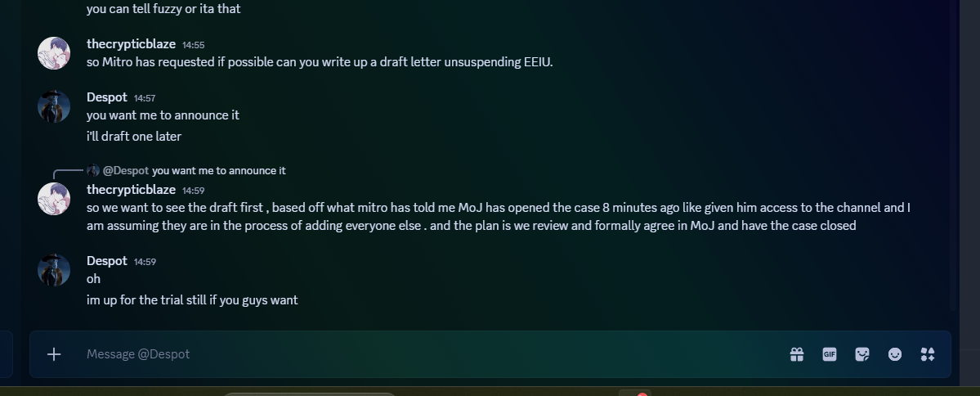Open Despot's avatar on 14:57 message
Screen dimensions: 980x396
tap(54, 106)
